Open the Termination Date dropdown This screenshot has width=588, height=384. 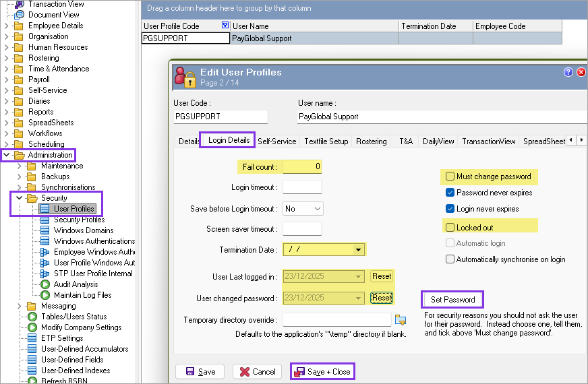click(x=357, y=250)
